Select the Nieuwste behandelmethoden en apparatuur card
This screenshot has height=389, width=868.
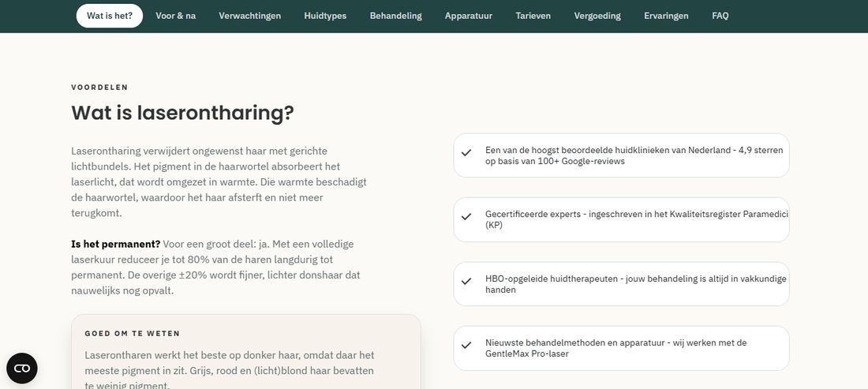621,348
